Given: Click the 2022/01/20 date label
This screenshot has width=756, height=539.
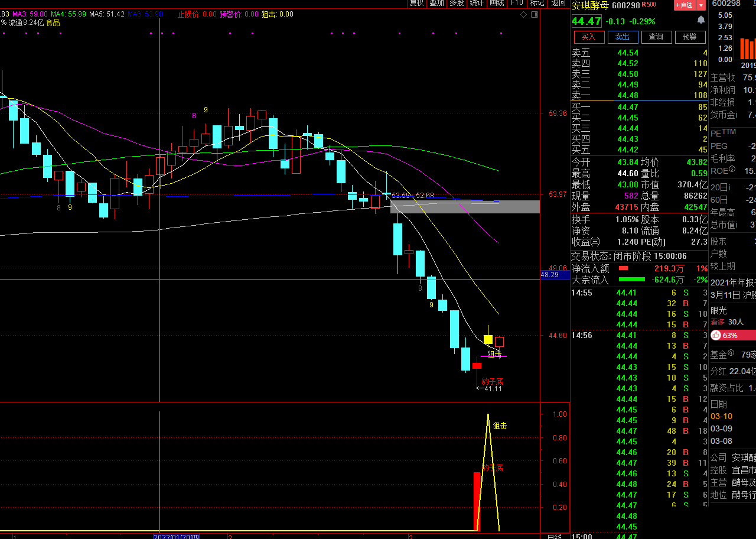Looking at the screenshot, I should tap(176, 536).
